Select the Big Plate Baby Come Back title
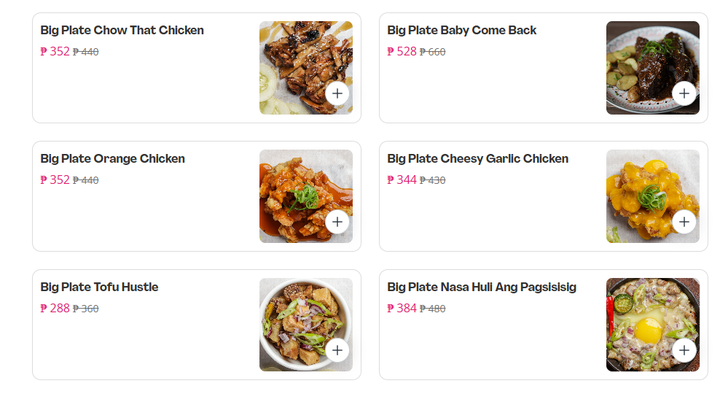Screen dimensions: 720x394 pos(461,30)
